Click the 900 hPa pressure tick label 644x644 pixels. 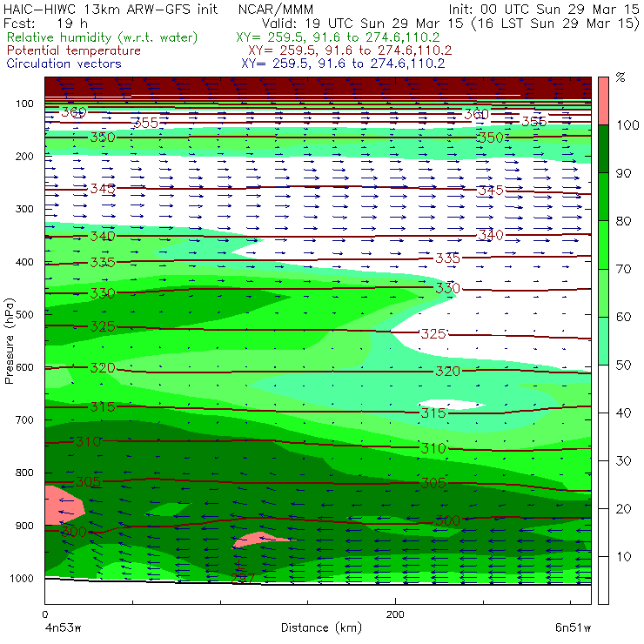point(24,526)
